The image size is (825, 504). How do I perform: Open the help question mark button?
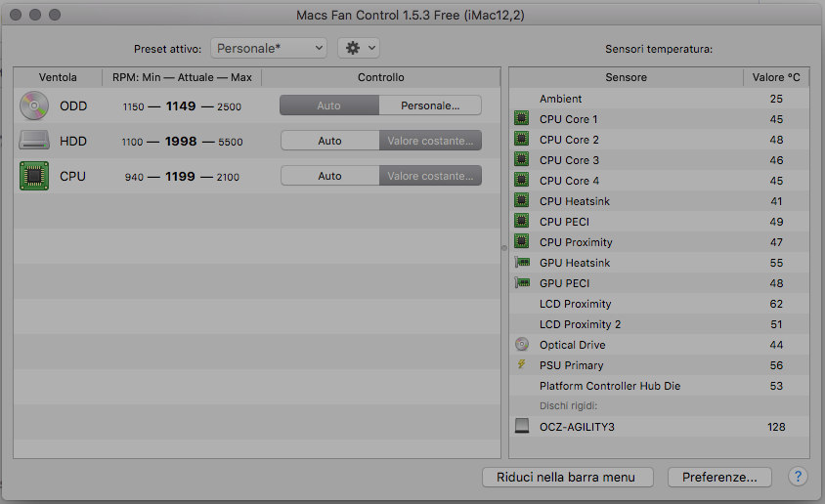pyautogui.click(x=798, y=477)
